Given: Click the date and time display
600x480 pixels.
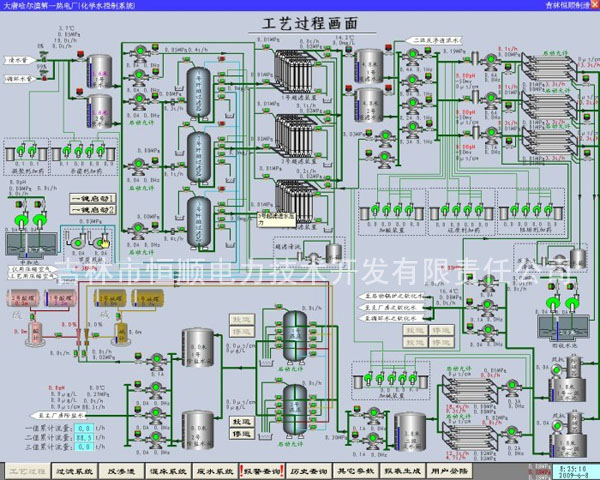Looking at the screenshot, I should tap(567, 469).
